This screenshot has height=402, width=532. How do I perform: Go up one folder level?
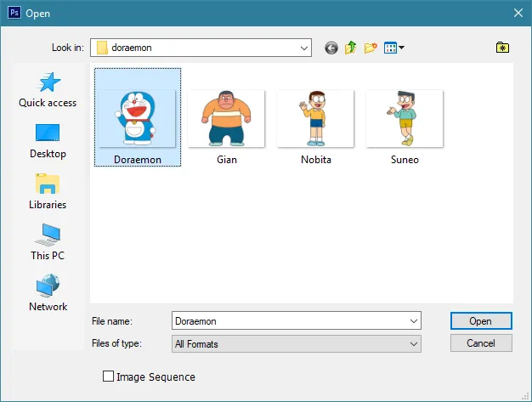point(351,48)
